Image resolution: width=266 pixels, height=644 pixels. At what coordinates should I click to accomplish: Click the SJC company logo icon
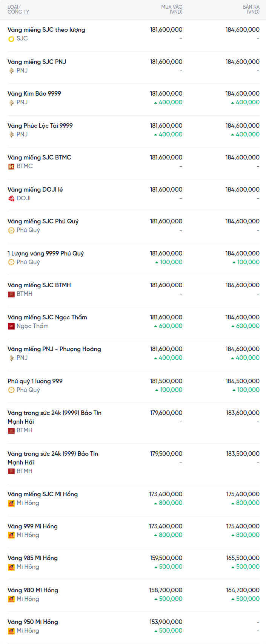pyautogui.click(x=11, y=39)
